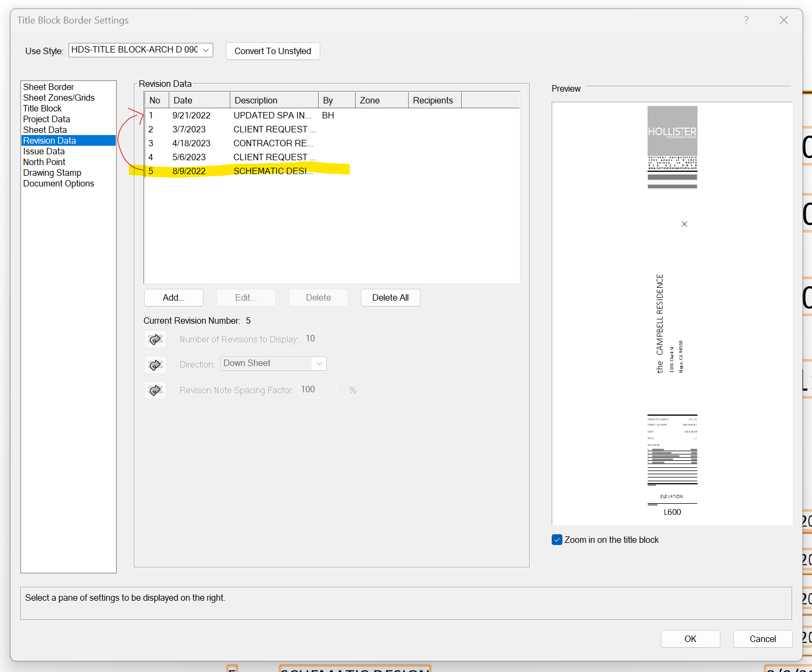Confirm the settings with OK
The height and width of the screenshot is (672, 812).
click(690, 639)
